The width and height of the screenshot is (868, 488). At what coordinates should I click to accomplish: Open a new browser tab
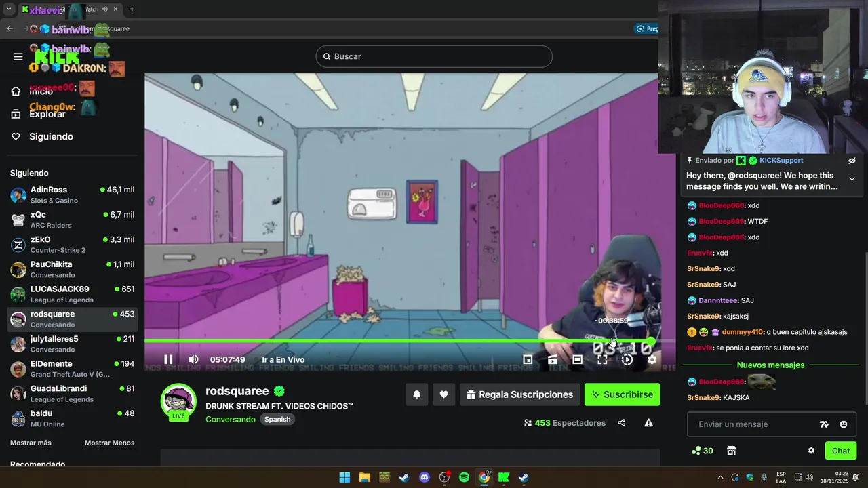[x=132, y=9]
